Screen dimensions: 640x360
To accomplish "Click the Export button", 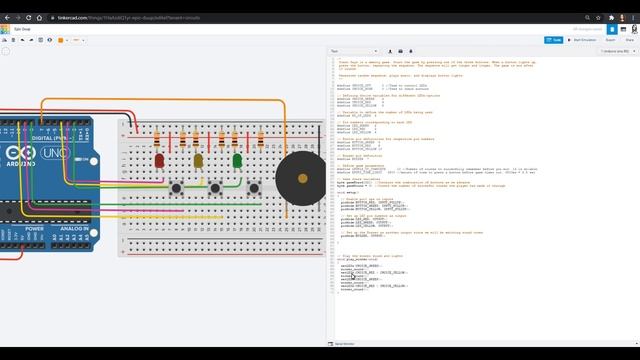I will coord(610,40).
